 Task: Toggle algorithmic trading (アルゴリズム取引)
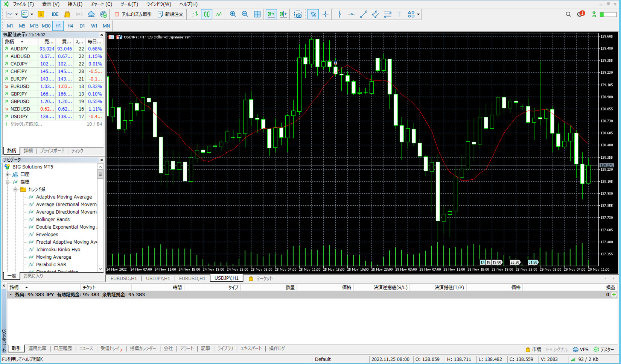[x=133, y=14]
